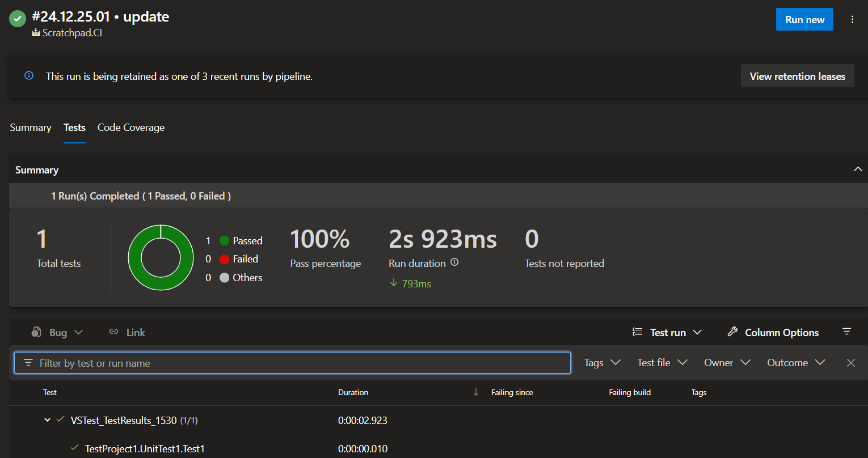Click the Link chain icon
Screen dimensions: 868x458
click(x=113, y=332)
